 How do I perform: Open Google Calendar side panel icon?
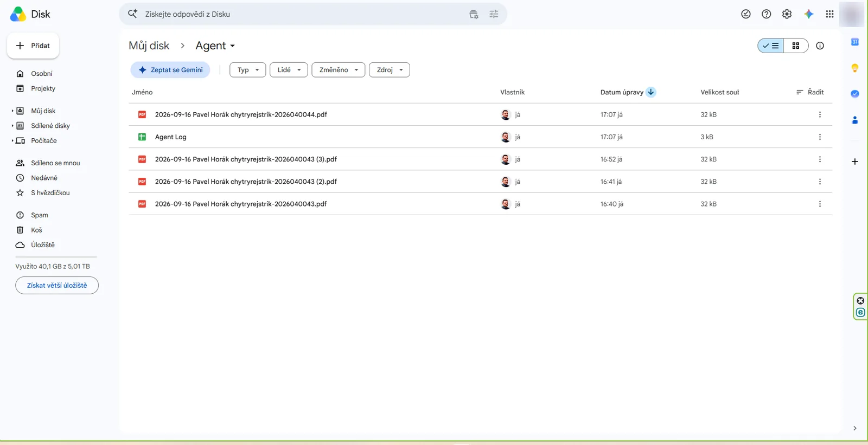[x=854, y=42]
